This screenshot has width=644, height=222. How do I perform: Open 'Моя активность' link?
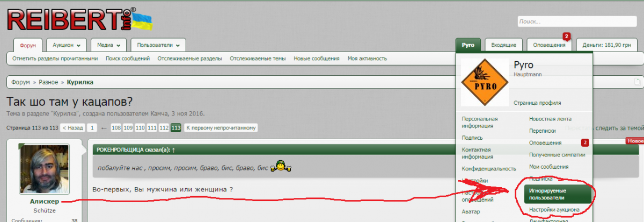pos(368,59)
